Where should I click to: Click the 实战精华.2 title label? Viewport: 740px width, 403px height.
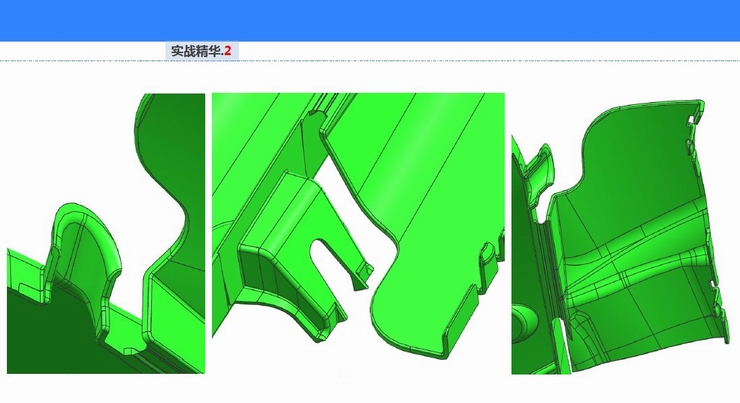200,50
